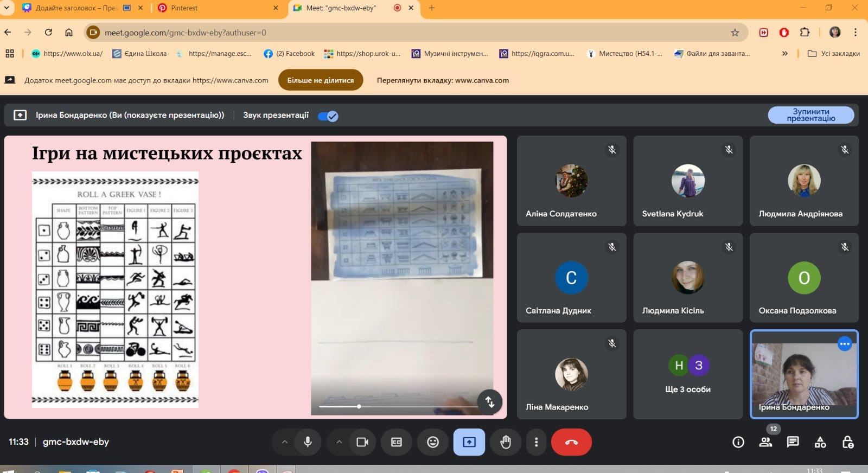Select Svetlana Kydruk's participant tile
868x473 pixels.
[688, 181]
